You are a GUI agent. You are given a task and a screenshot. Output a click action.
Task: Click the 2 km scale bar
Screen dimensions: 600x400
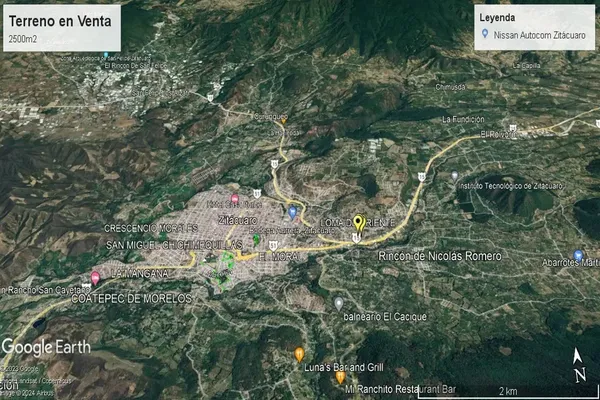point(510,391)
